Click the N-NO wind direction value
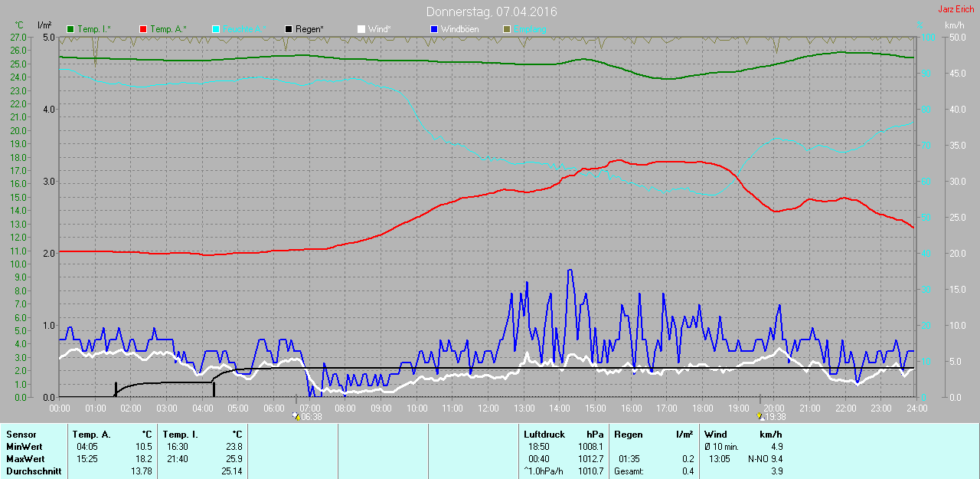 tap(759, 459)
